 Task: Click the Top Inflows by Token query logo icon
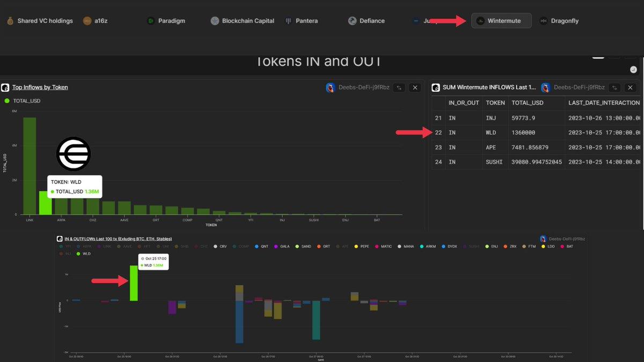coord(5,87)
